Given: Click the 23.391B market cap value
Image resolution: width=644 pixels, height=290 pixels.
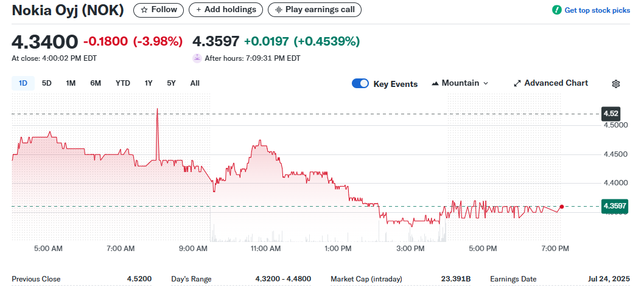Looking at the screenshot, I should point(456,279).
